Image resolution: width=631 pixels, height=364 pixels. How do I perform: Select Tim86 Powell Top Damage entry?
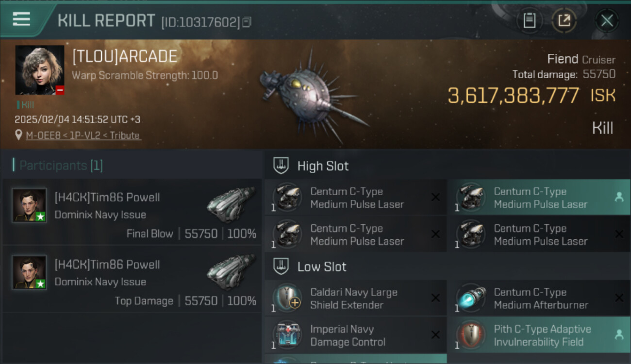coord(131,281)
